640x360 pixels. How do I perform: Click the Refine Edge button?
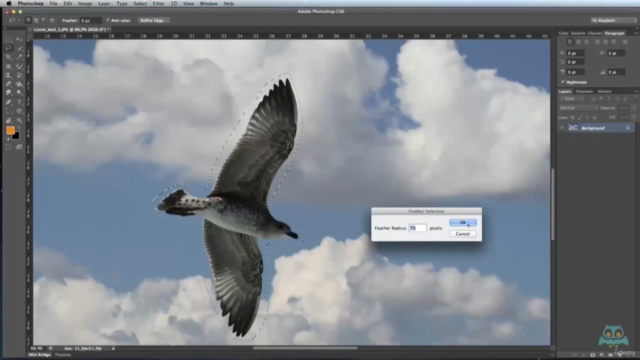(x=153, y=20)
